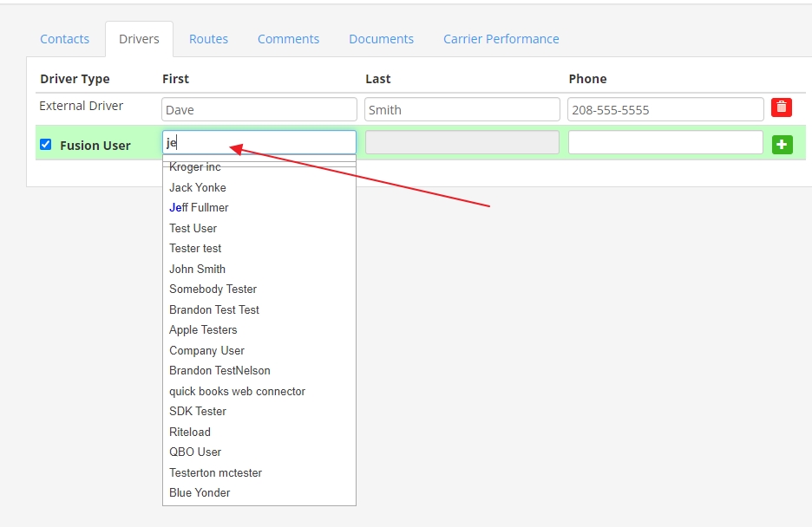Click the First name field containing Dave
812x527 pixels.
coord(259,110)
